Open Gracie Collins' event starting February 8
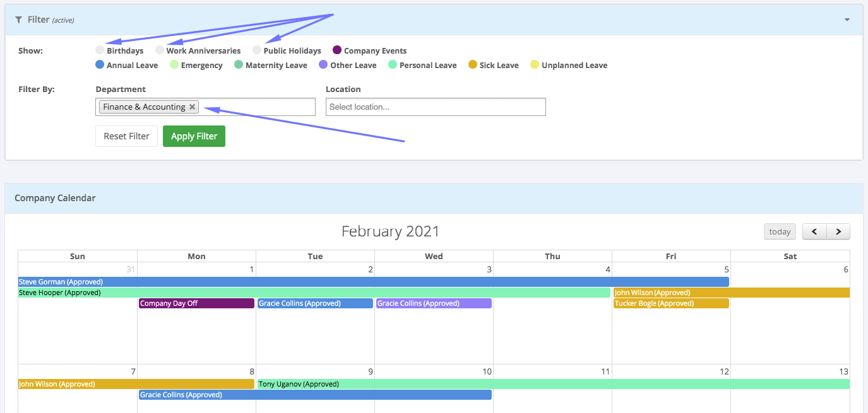This screenshot has height=413, width=868. point(315,395)
